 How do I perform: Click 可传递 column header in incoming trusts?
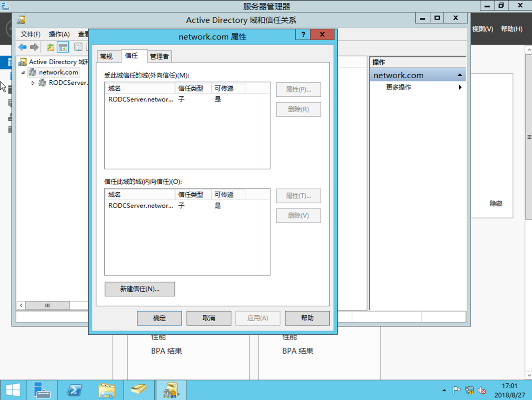228,195
